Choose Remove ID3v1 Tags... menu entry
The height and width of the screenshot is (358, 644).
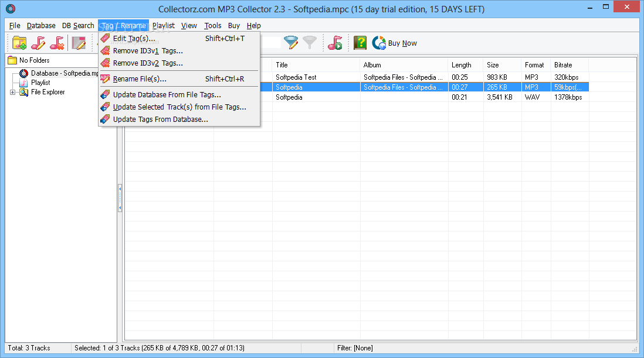179,50
